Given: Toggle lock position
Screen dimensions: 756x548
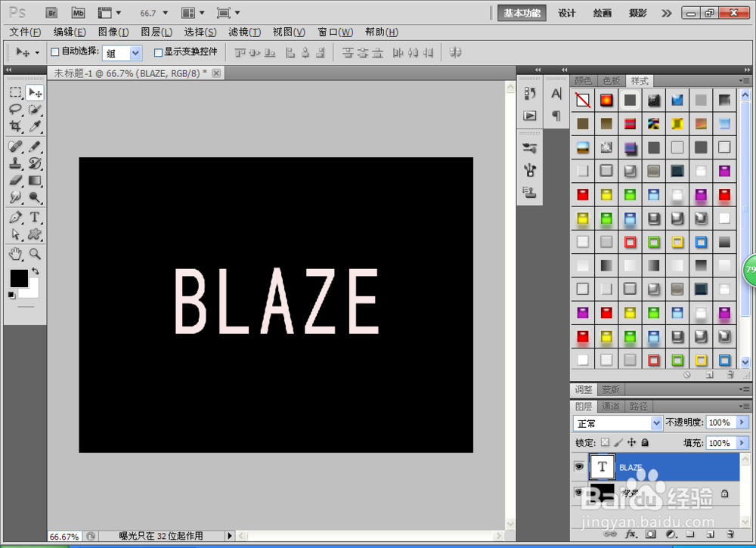Looking at the screenshot, I should (631, 442).
